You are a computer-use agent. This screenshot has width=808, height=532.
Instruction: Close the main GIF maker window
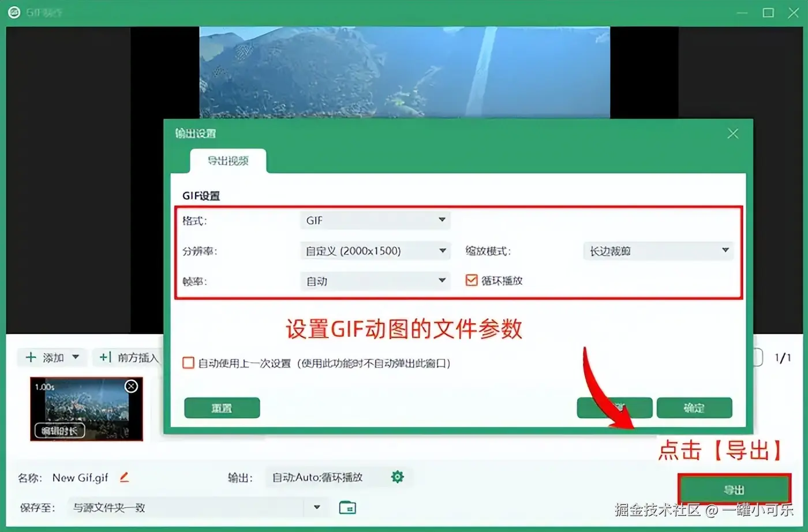point(794,13)
